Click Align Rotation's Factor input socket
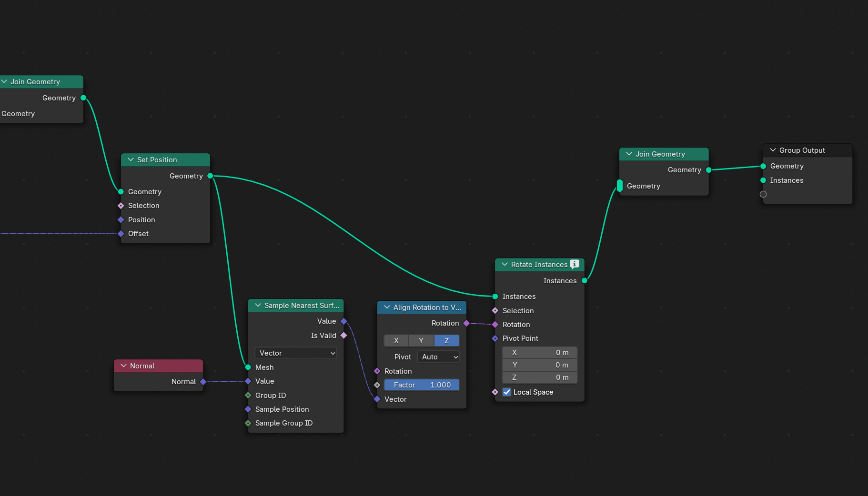Screen dimensions: 868x496 click(377, 385)
